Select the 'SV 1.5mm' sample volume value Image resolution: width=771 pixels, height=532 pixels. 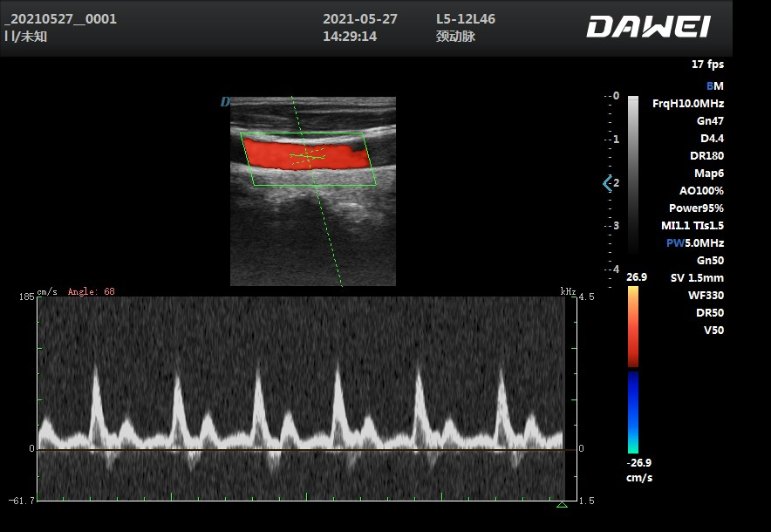point(697,278)
